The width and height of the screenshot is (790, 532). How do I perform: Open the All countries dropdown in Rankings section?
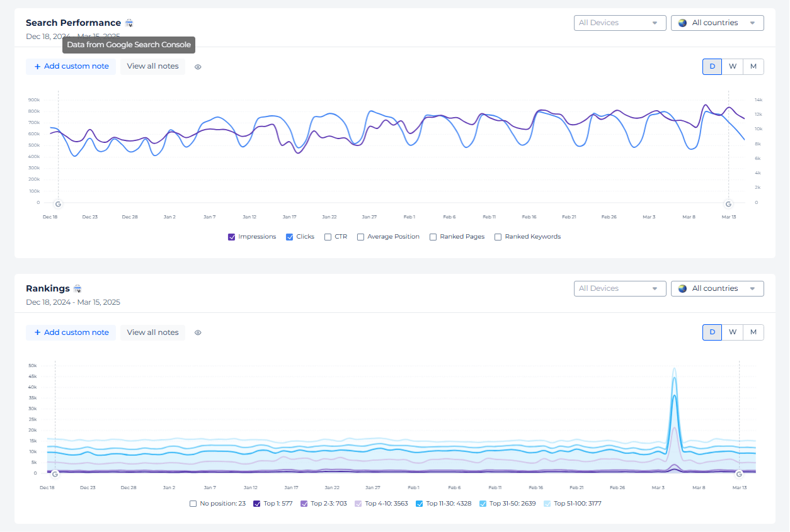click(x=717, y=288)
